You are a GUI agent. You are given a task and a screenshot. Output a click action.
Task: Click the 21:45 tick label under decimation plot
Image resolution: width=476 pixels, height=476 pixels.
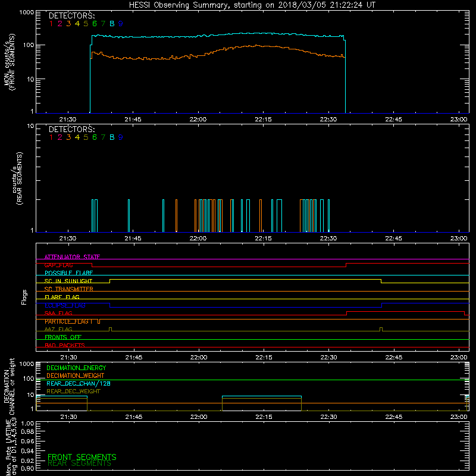[134, 417]
